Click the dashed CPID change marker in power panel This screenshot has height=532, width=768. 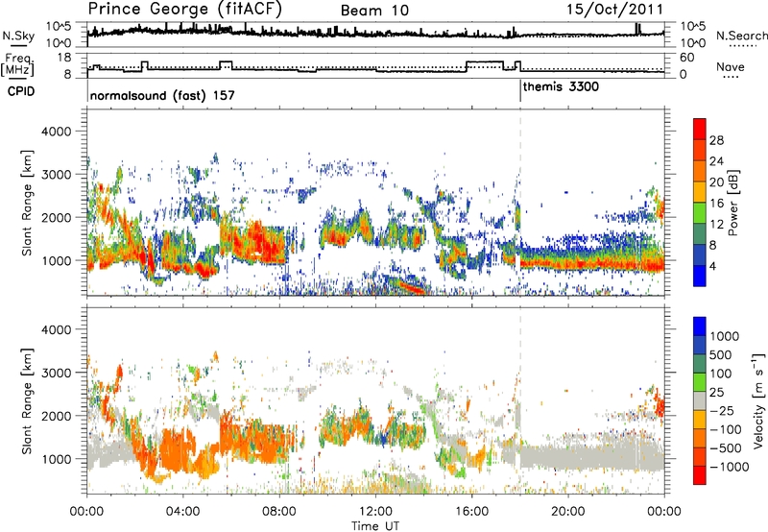point(520,203)
